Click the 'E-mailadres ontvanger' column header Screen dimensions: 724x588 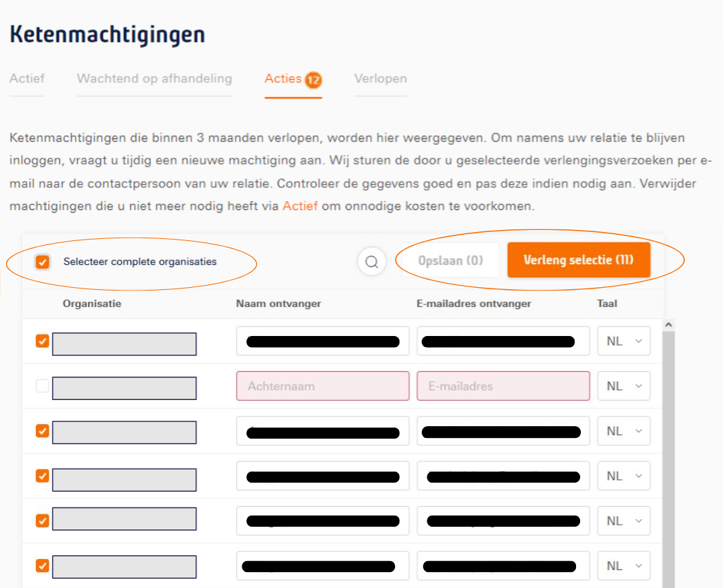coord(473,304)
